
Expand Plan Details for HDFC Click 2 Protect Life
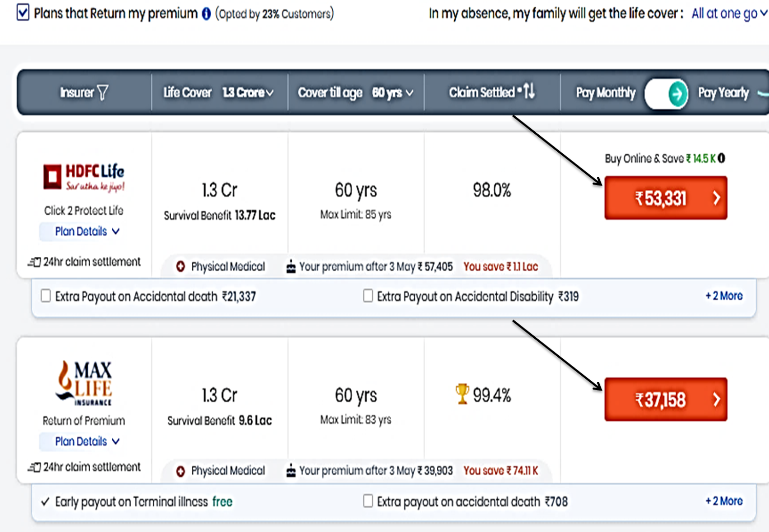click(87, 231)
